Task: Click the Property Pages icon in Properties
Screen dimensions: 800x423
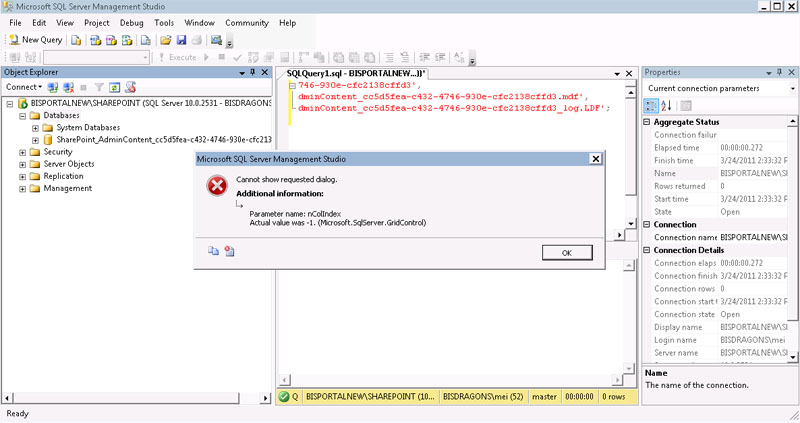Action: (686, 106)
